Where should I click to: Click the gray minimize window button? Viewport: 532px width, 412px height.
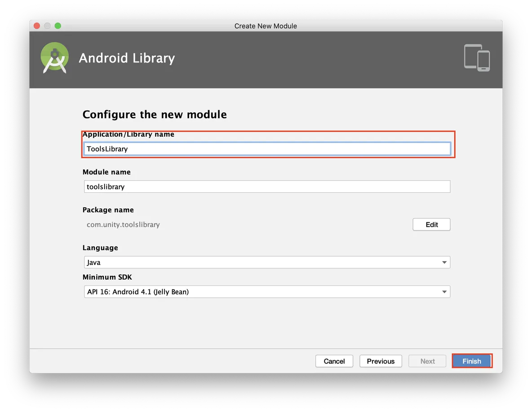(x=48, y=26)
